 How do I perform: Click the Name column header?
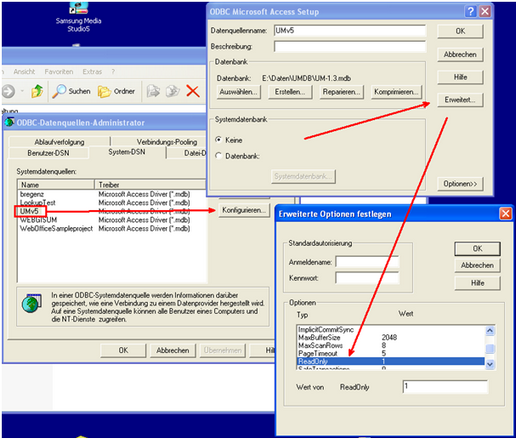click(x=56, y=185)
